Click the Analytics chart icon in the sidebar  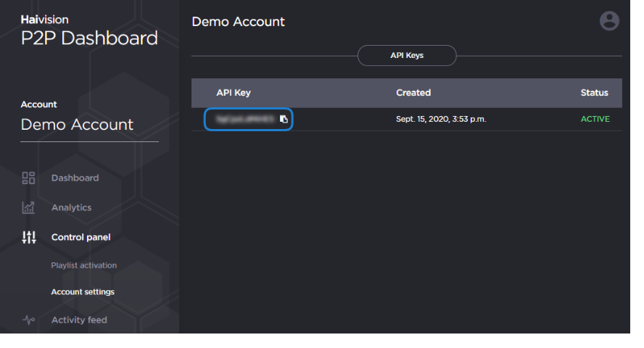point(28,207)
